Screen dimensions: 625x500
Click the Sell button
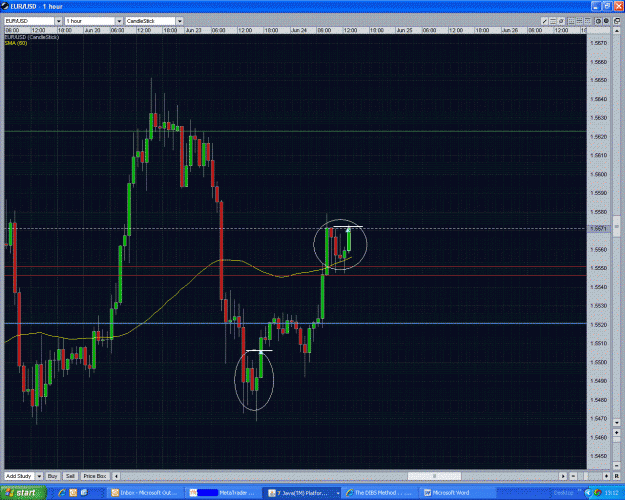click(70, 476)
